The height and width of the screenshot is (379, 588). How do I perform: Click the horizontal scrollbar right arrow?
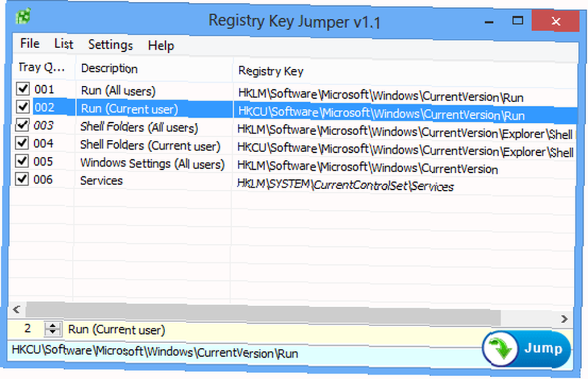point(564,318)
